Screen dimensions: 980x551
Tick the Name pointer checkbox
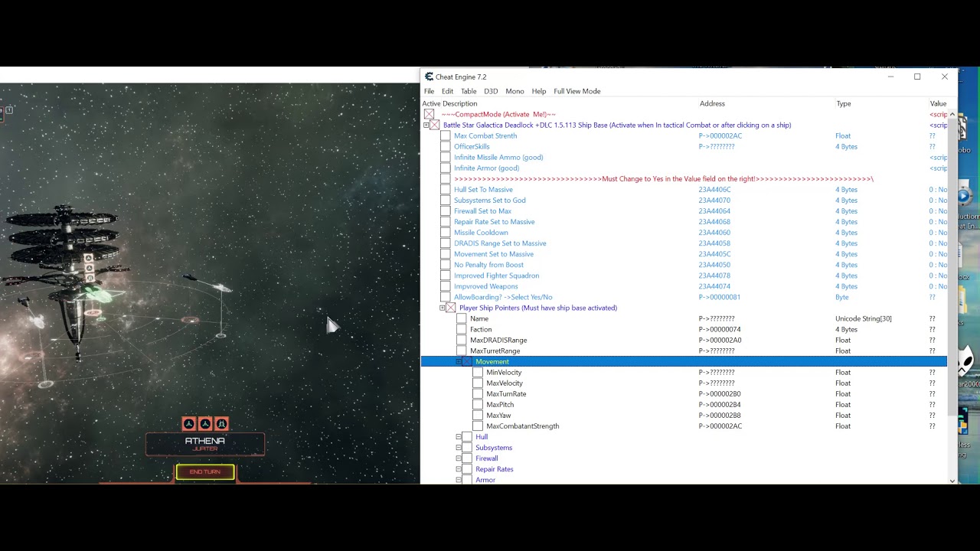tap(462, 318)
